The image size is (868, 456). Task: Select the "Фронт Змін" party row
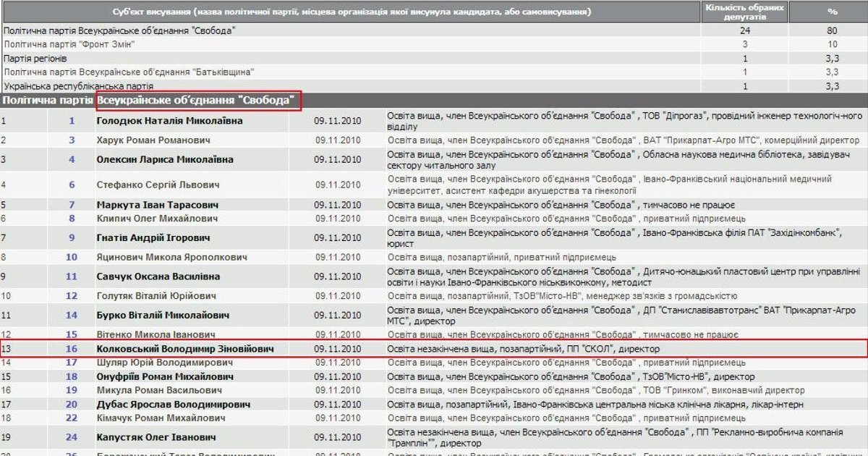point(70,44)
